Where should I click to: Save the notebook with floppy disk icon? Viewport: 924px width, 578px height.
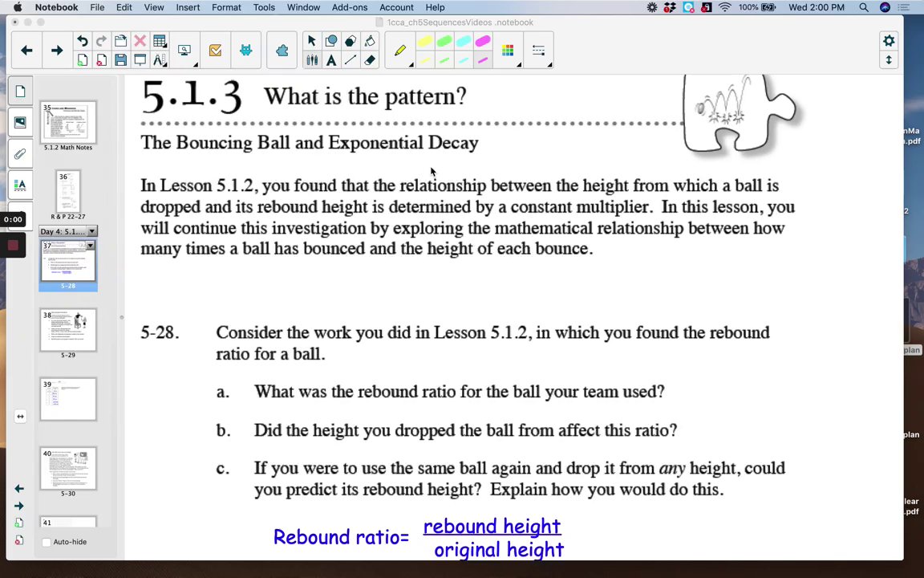(121, 60)
